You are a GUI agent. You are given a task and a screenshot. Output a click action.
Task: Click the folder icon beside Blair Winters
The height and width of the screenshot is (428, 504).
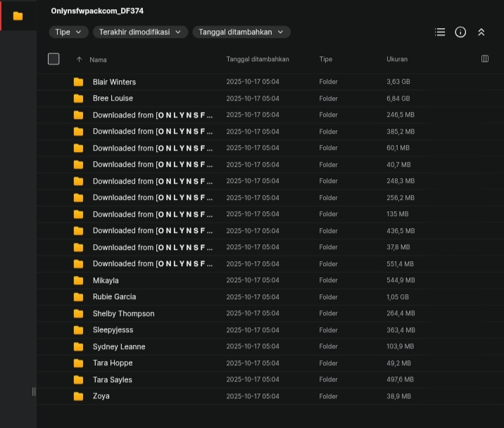click(78, 82)
